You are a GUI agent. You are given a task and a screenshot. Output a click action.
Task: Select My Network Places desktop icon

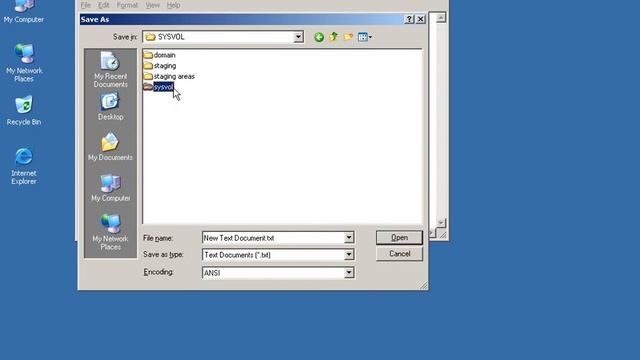pos(24,62)
